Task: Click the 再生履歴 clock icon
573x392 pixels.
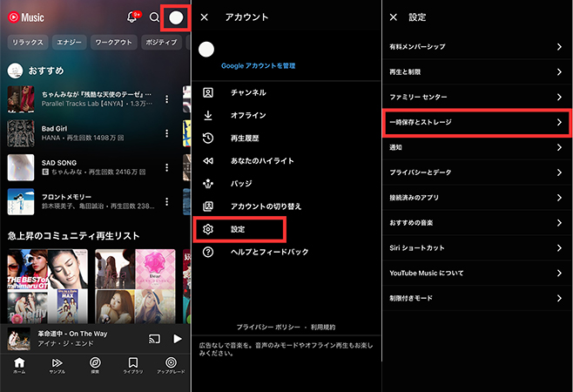Action: tap(208, 138)
